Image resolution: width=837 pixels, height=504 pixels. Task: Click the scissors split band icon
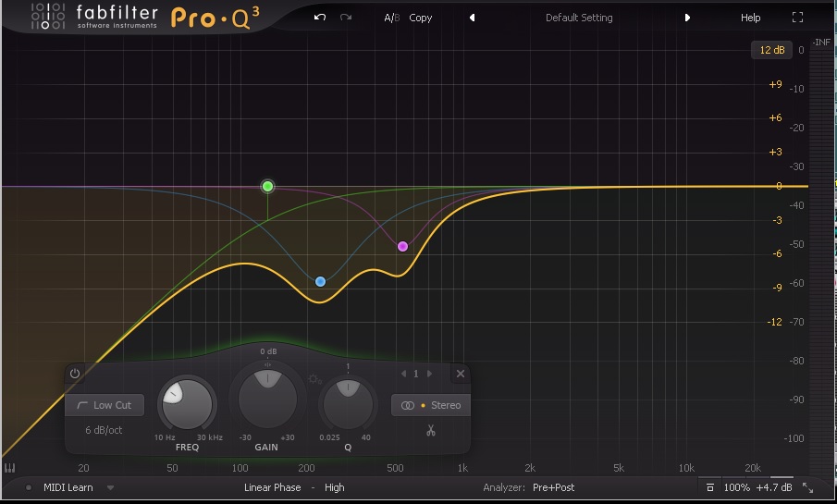click(431, 430)
